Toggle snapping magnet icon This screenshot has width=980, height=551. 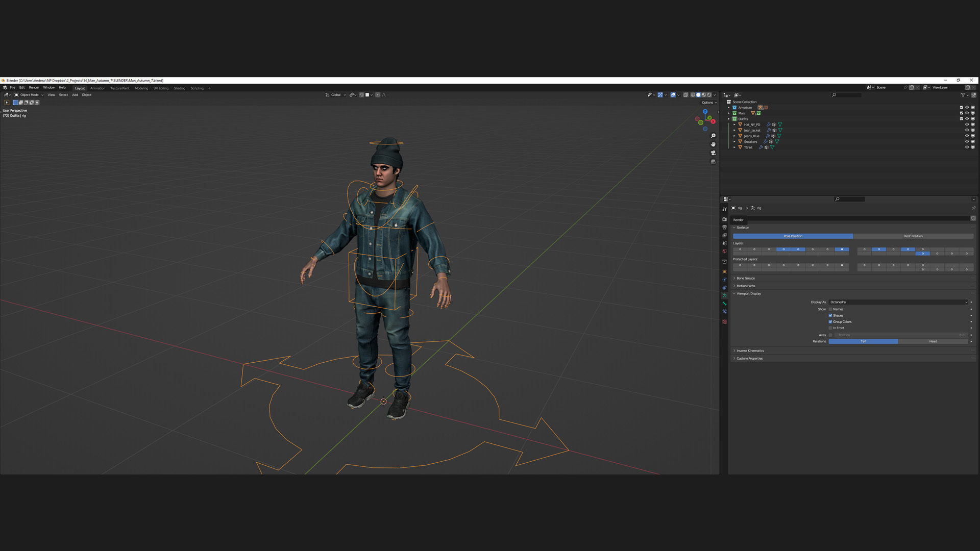pyautogui.click(x=361, y=95)
